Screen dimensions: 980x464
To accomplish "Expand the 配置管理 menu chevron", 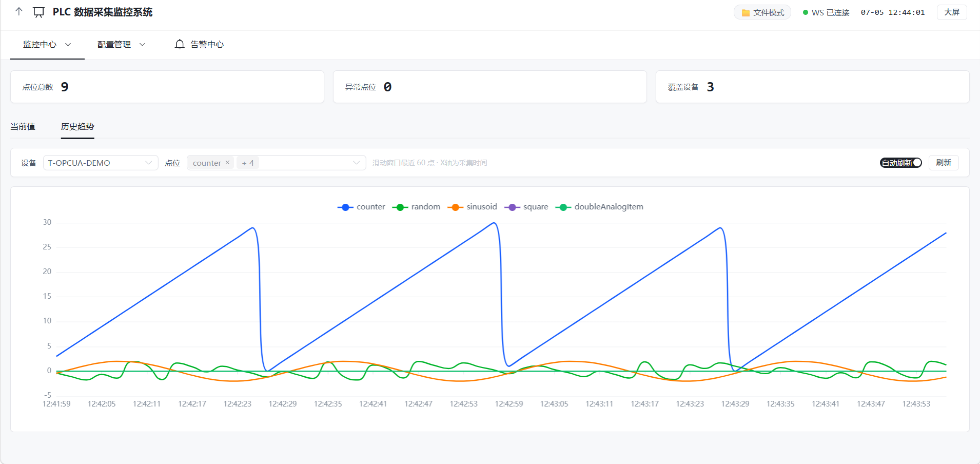I will (142, 45).
